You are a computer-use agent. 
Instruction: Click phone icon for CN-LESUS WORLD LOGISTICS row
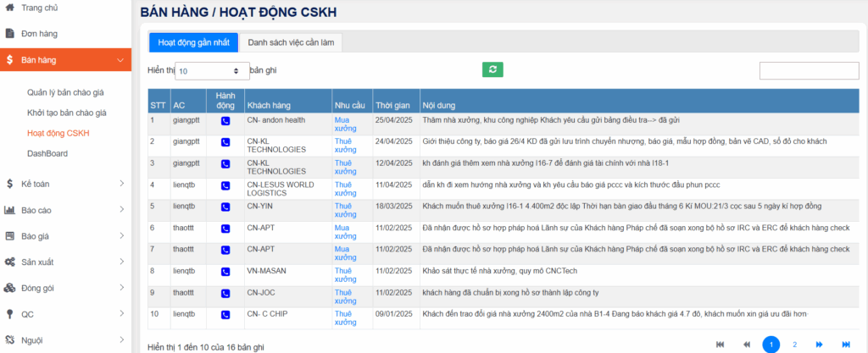click(x=225, y=185)
